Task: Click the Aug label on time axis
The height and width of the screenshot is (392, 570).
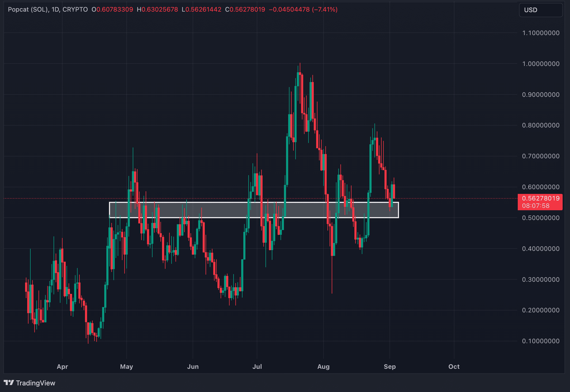Action: (324, 367)
